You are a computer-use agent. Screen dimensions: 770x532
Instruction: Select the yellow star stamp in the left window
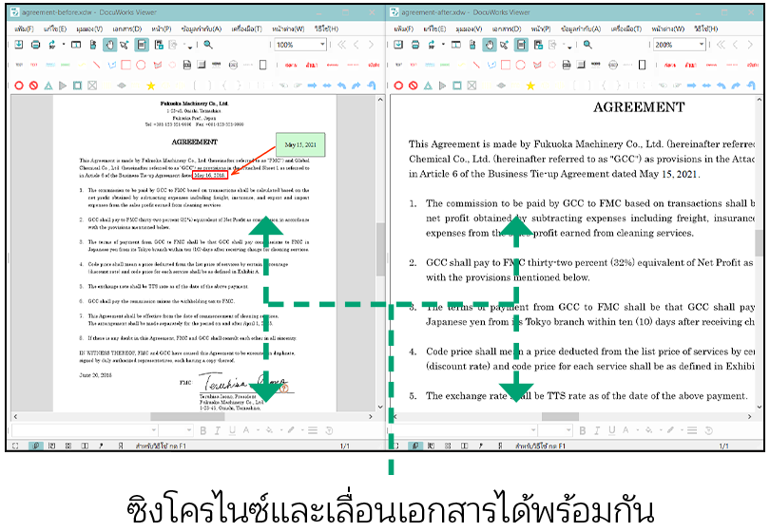148,85
